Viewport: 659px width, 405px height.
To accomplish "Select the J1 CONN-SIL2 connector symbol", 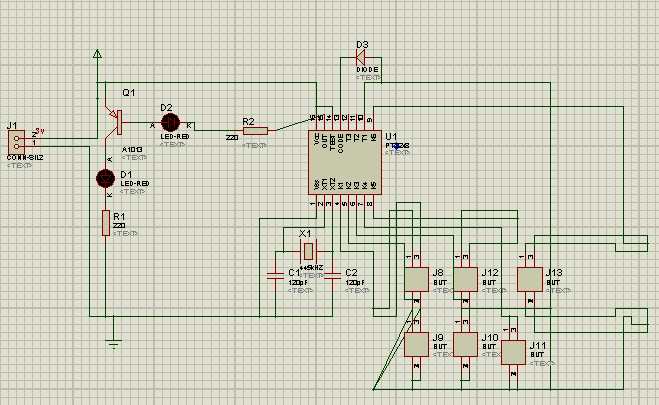I will tap(16, 142).
